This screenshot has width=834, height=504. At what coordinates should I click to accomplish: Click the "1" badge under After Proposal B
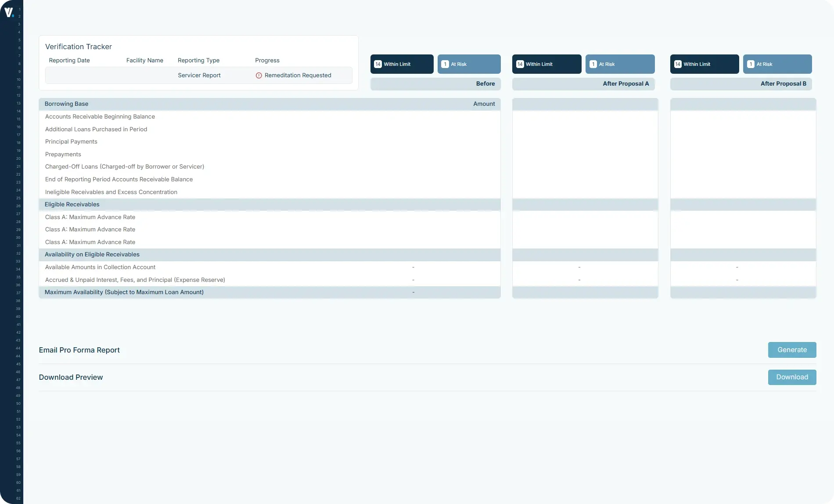(x=751, y=64)
